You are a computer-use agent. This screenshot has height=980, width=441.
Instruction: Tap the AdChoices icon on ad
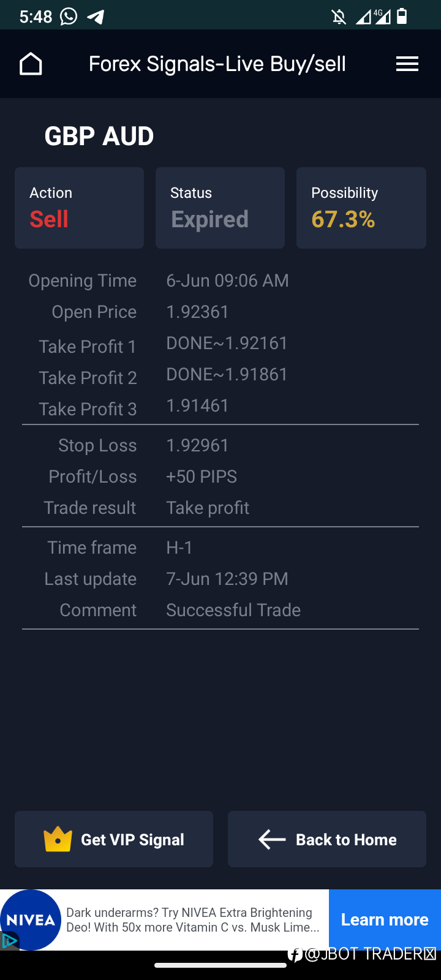(x=9, y=941)
